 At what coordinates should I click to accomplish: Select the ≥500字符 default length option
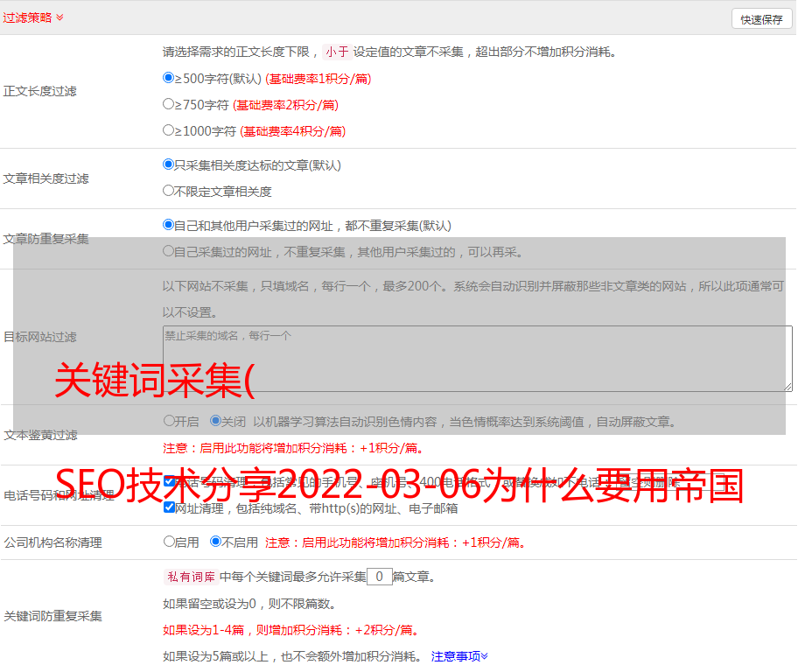click(x=168, y=77)
